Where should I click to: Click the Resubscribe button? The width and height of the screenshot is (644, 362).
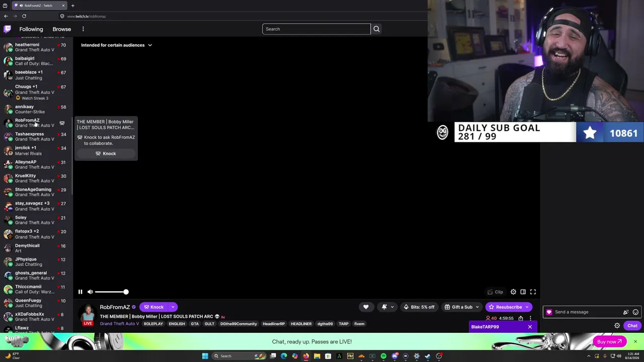click(505, 307)
